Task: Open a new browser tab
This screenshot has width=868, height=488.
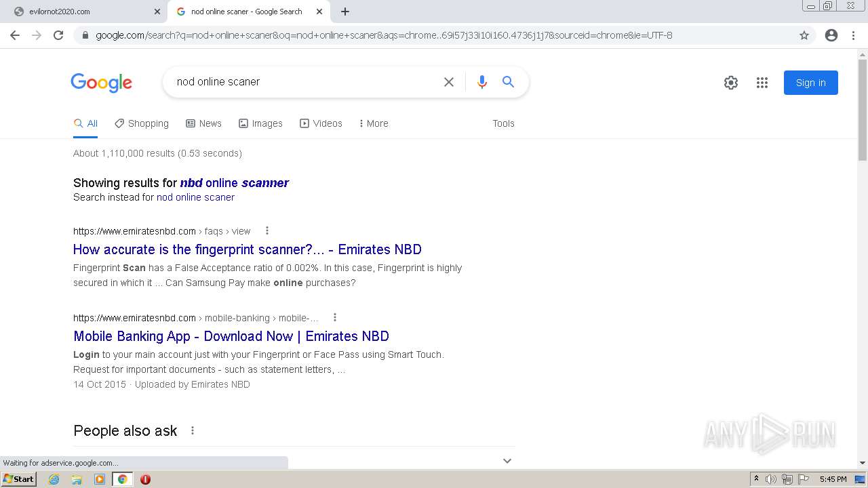Action: 345,12
